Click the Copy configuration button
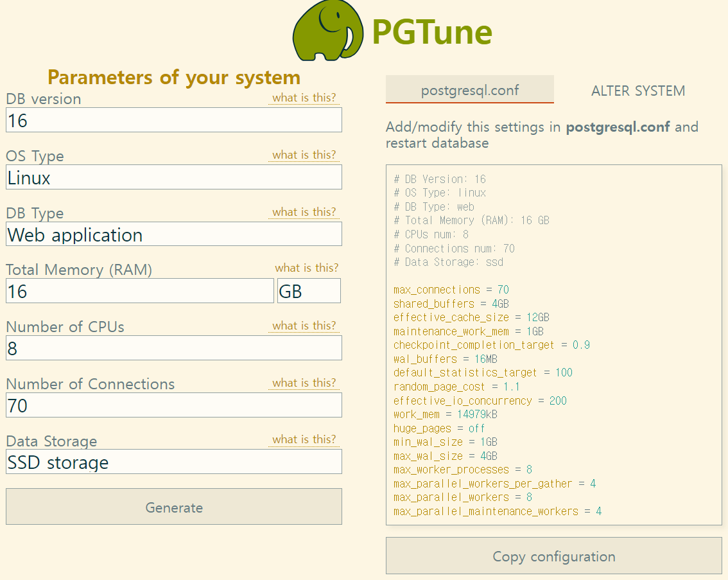 (554, 556)
